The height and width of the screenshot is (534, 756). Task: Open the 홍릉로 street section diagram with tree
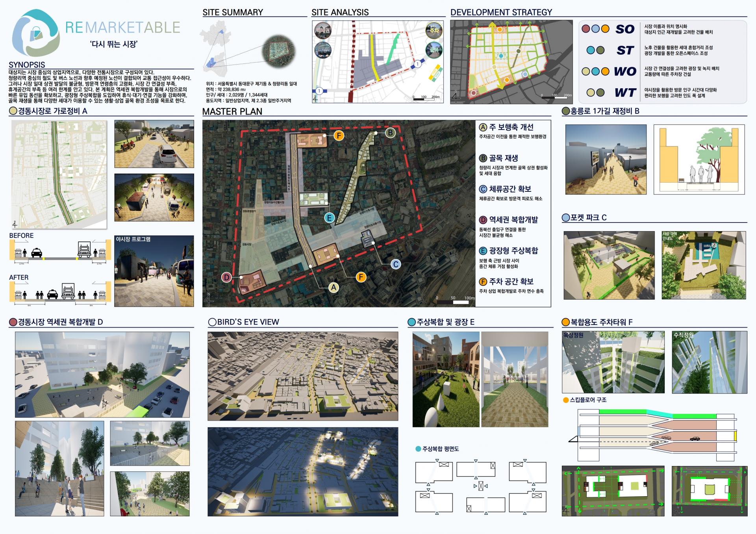(699, 159)
